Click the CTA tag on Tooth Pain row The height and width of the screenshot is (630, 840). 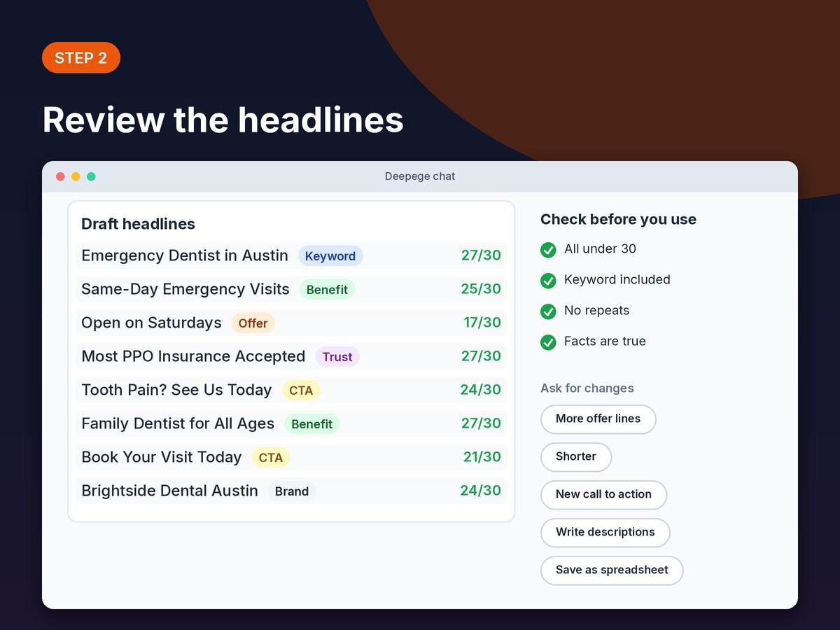301,391
